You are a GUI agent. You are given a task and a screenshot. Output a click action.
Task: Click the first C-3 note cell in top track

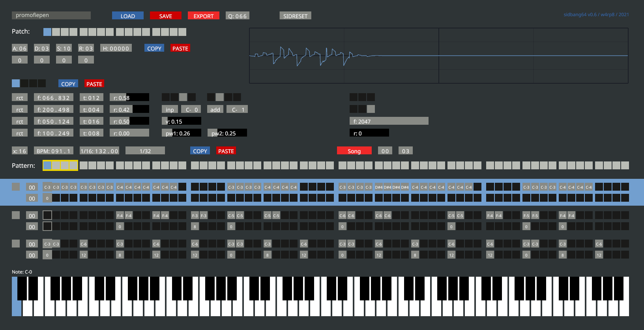click(x=47, y=187)
